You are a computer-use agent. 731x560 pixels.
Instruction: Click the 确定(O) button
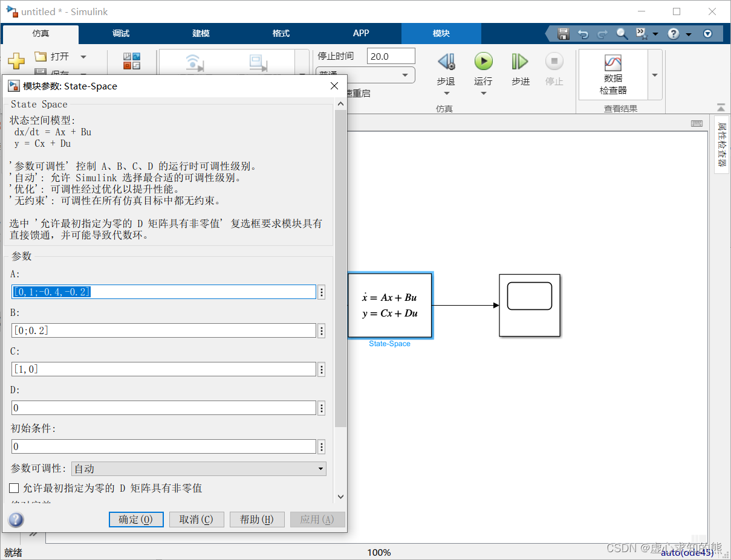point(136,520)
